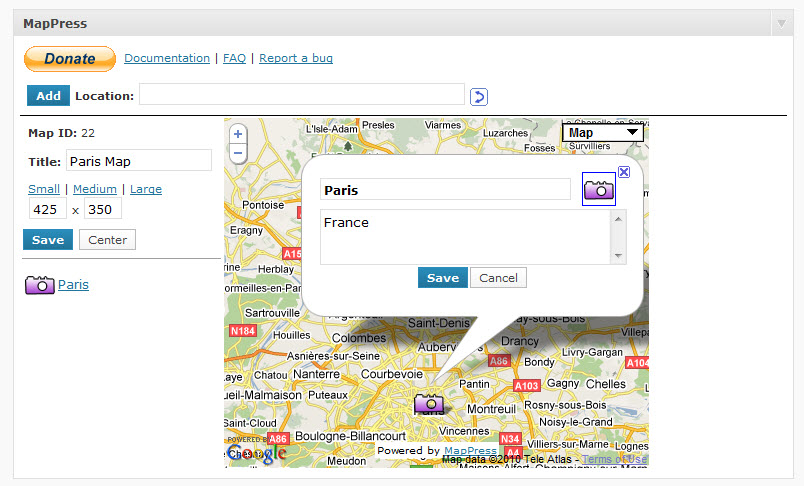Click the Donate button
Screen dimensions: 804x486
(70, 59)
